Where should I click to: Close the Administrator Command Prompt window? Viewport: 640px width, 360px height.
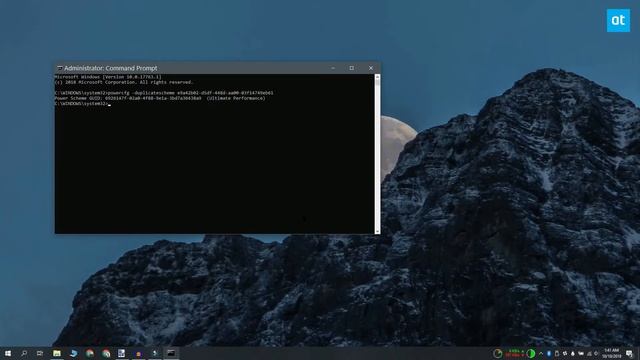(371, 68)
